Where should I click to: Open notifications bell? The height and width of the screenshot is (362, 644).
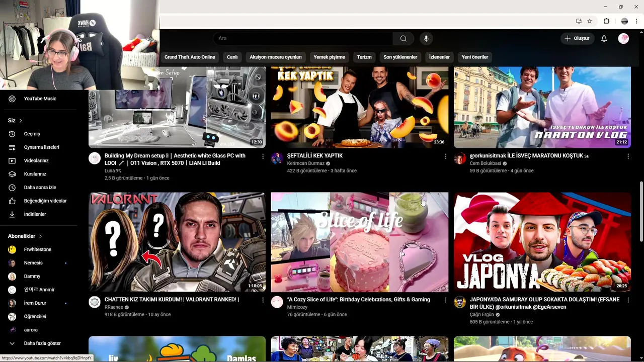604,39
